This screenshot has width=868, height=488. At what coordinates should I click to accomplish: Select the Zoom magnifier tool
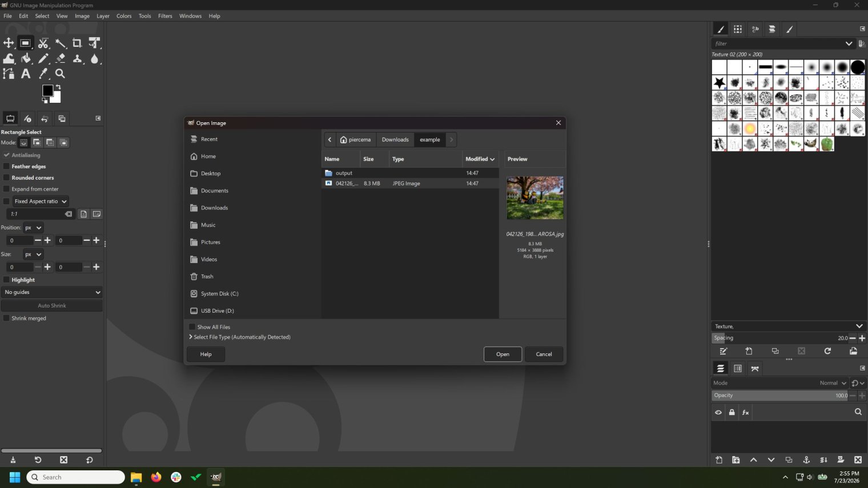60,74
